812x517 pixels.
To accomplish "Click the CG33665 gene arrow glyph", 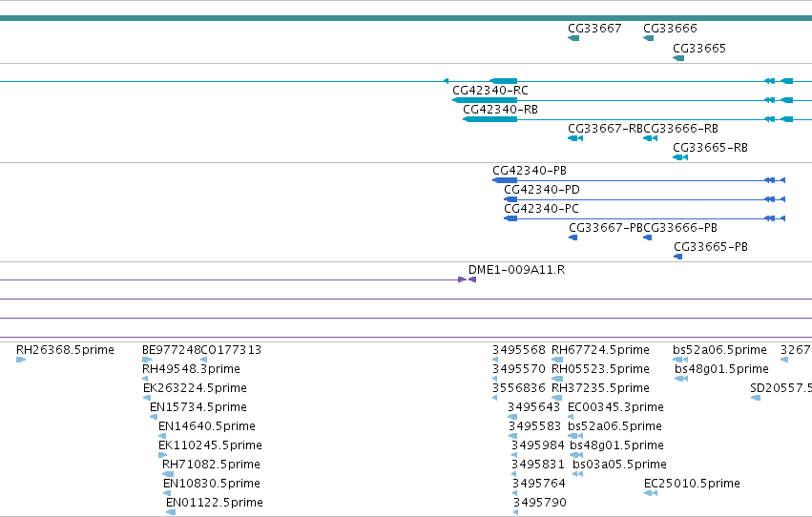I will (x=678, y=58).
